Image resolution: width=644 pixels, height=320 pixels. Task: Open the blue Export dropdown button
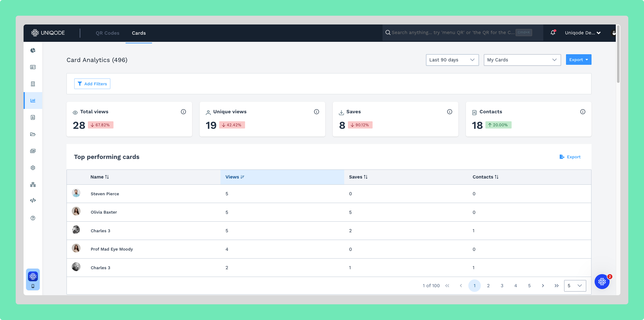click(579, 60)
